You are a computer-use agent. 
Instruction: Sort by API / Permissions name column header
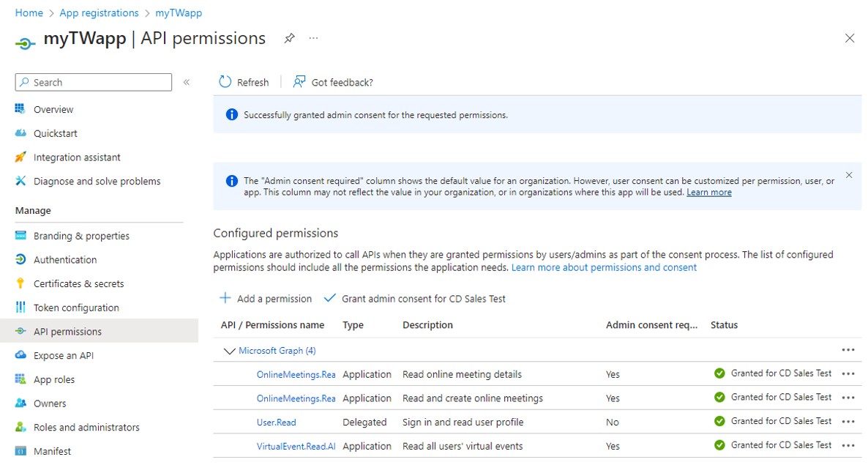pyautogui.click(x=272, y=325)
